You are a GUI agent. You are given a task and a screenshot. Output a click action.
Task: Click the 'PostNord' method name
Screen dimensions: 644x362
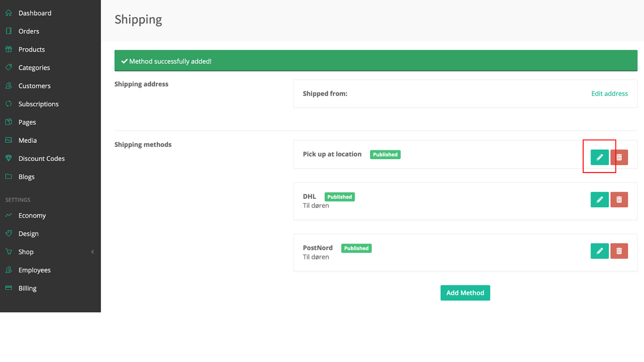click(x=318, y=248)
